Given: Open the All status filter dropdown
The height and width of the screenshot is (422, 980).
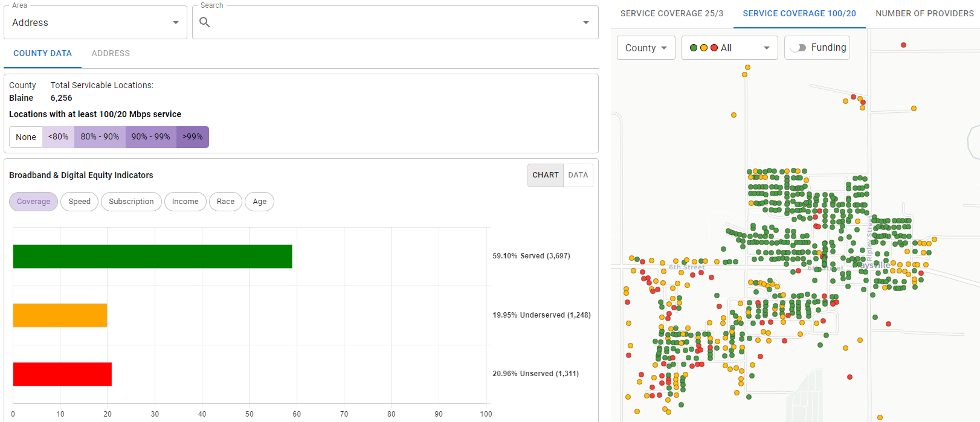Looking at the screenshot, I should (x=729, y=48).
